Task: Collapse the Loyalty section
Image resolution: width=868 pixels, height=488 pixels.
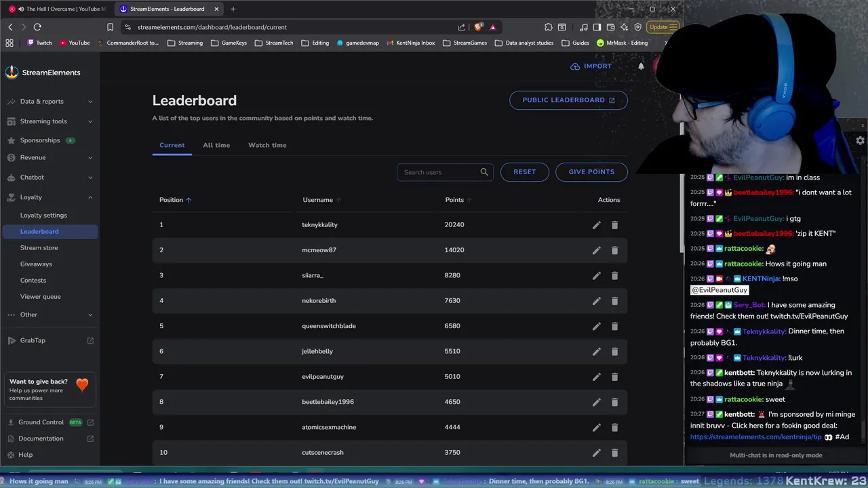Action: click(x=50, y=197)
